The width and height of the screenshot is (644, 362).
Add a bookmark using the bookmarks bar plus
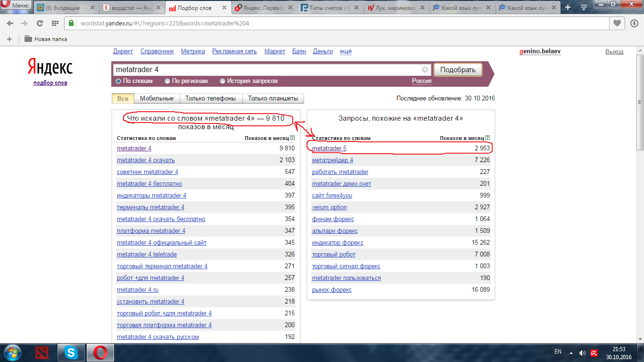[x=9, y=39]
